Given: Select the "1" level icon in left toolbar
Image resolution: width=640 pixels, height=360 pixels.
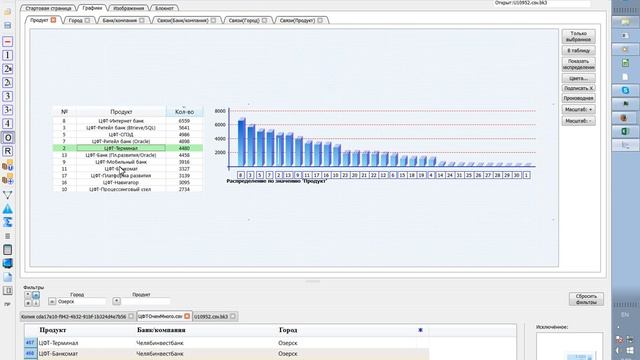Looking at the screenshot, I should pyautogui.click(x=7, y=55).
